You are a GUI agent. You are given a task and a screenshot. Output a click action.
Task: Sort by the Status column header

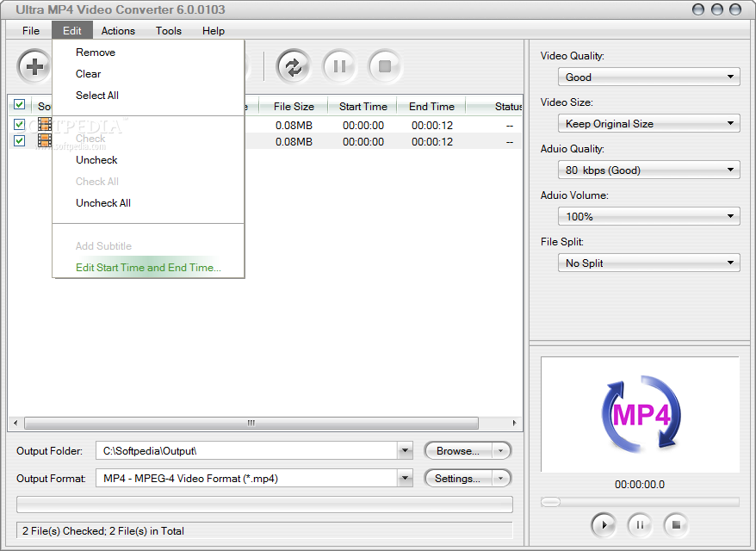[495, 107]
